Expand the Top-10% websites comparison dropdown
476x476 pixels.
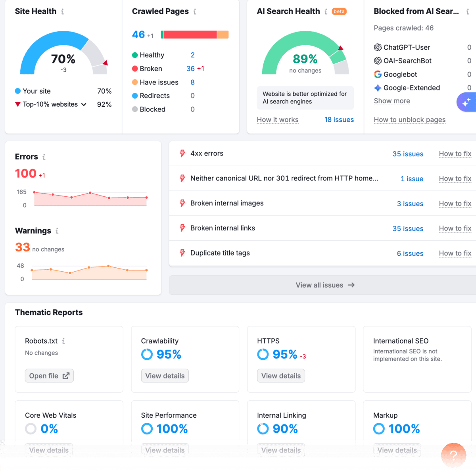coord(84,104)
